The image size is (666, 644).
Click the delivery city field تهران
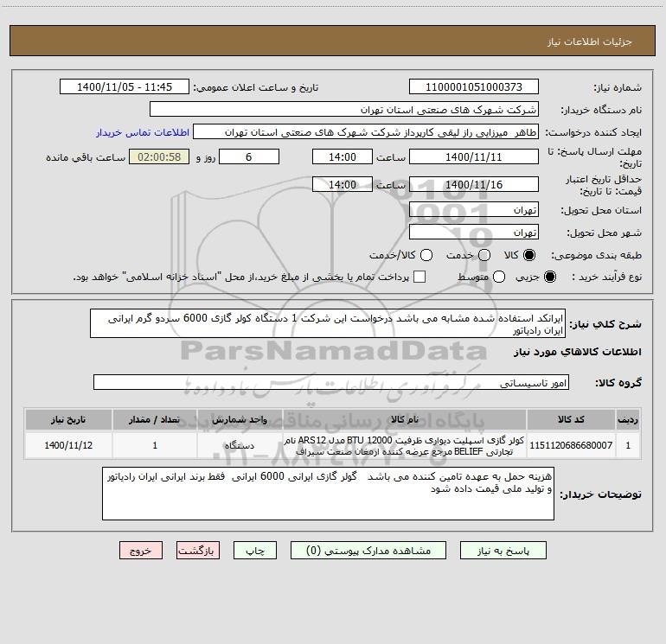[474, 233]
